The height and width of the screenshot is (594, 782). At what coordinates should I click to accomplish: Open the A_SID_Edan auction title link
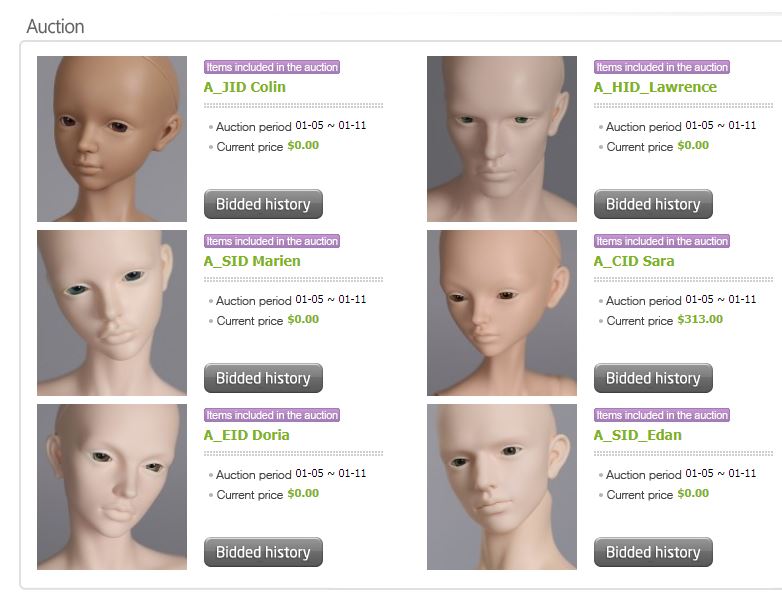(x=637, y=435)
